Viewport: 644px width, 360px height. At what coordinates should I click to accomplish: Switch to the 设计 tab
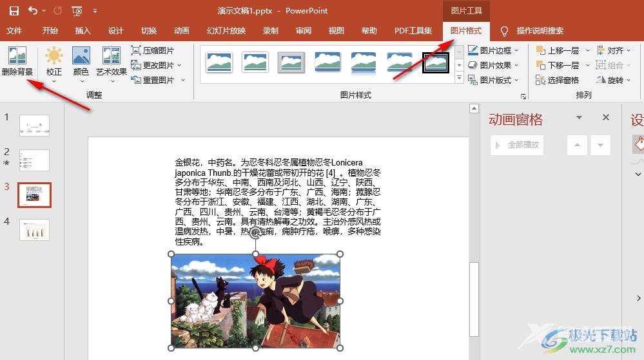tap(116, 31)
